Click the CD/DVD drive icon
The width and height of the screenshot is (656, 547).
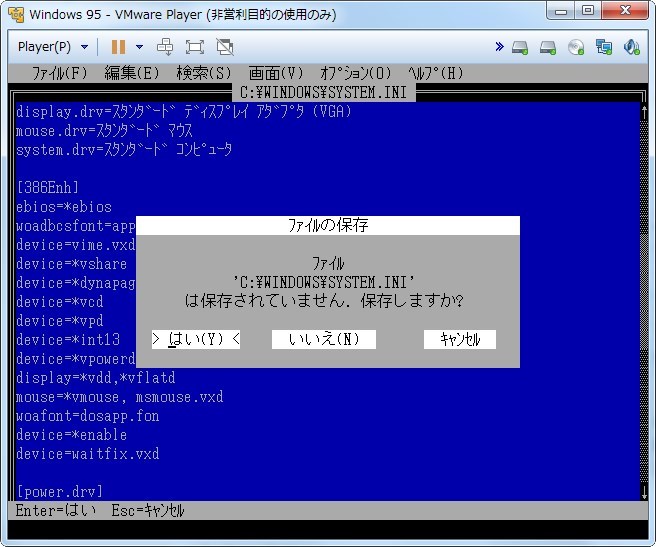point(576,47)
